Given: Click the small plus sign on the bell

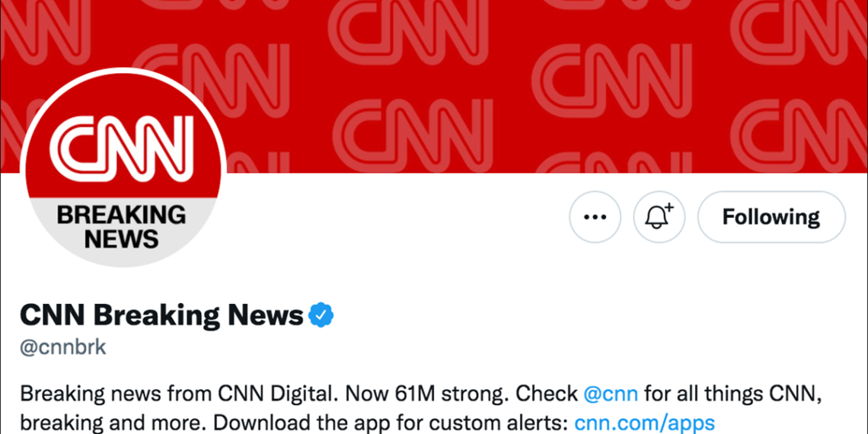Looking at the screenshot, I should [x=669, y=208].
